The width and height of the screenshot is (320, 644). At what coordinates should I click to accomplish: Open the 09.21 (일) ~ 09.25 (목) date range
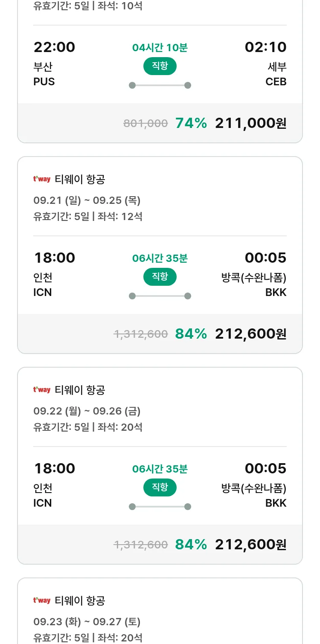(87, 200)
